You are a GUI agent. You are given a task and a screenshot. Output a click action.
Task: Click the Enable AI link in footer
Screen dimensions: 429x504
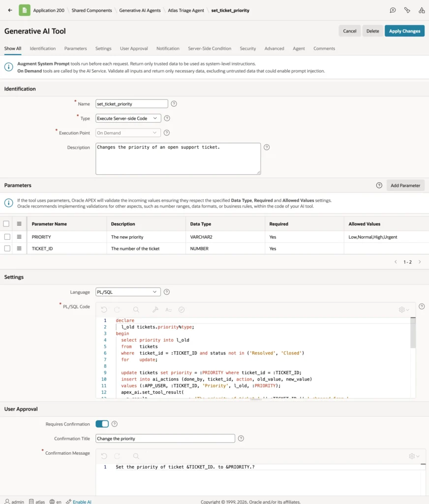tap(82, 502)
